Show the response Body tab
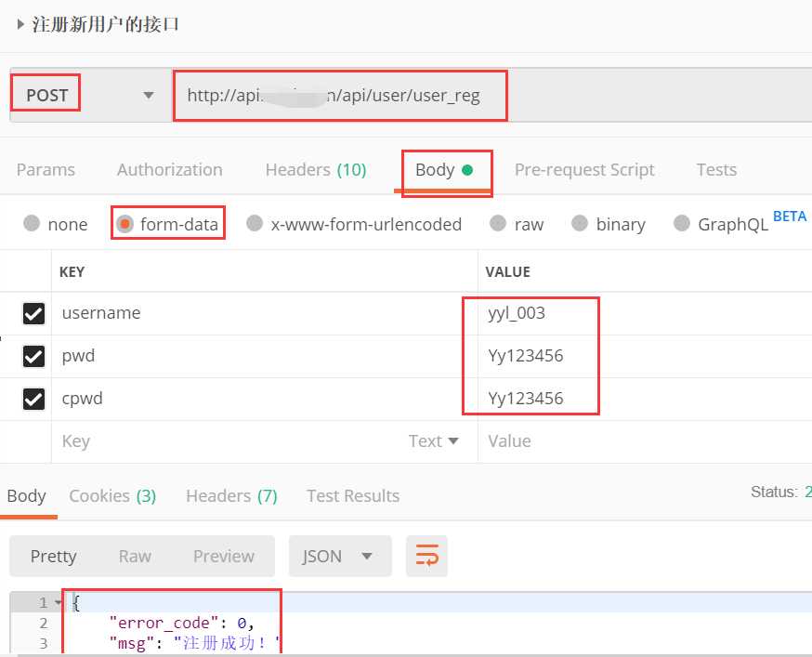This screenshot has width=812, height=657. coord(26,496)
